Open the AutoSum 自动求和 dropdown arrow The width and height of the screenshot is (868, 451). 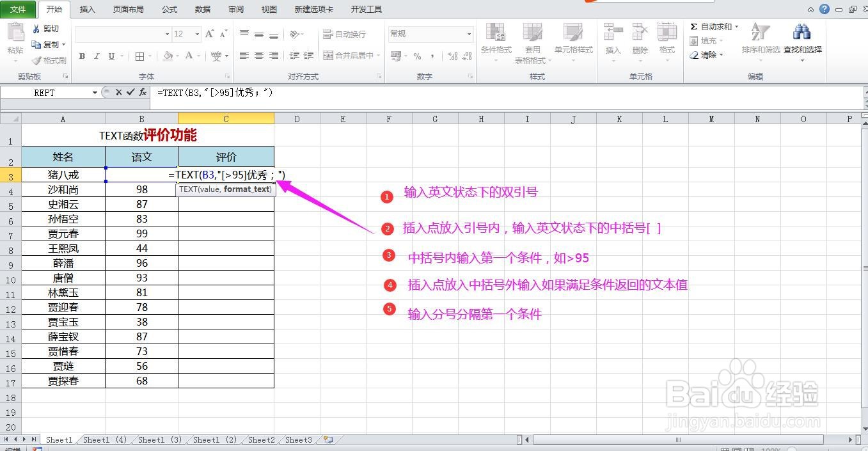pos(736,27)
